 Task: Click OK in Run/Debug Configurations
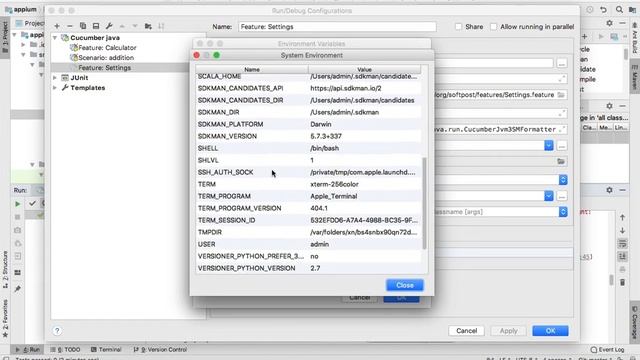pyautogui.click(x=550, y=331)
